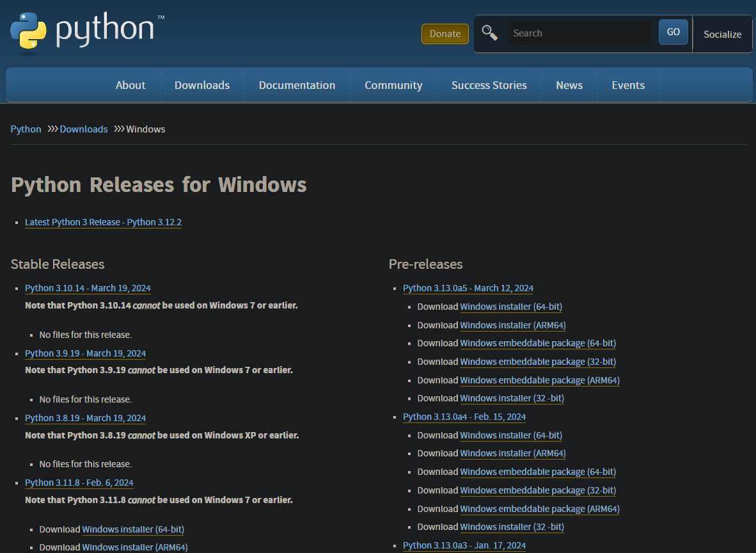Go to Python breadcrumb link
Viewport: 756px width, 553px height.
(x=26, y=129)
